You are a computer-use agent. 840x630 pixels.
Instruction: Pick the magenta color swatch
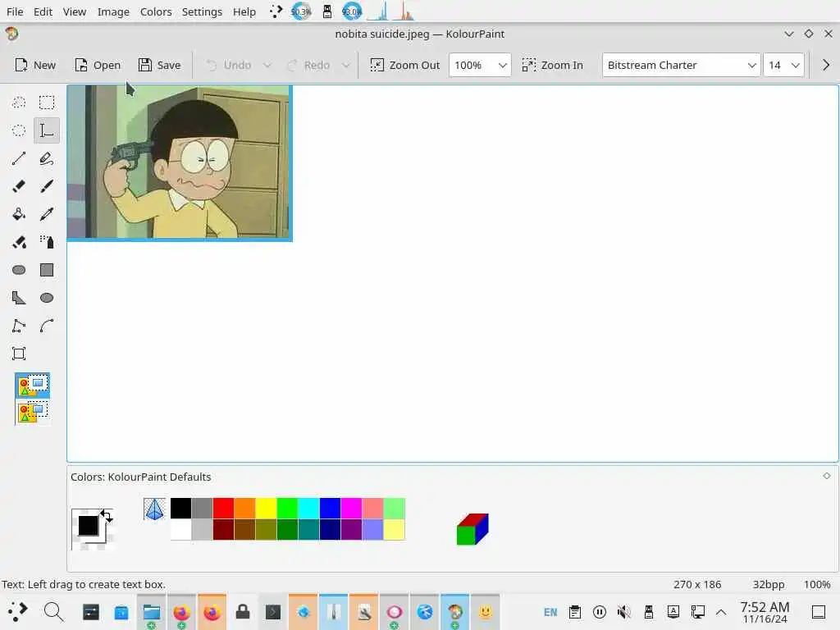click(x=351, y=508)
